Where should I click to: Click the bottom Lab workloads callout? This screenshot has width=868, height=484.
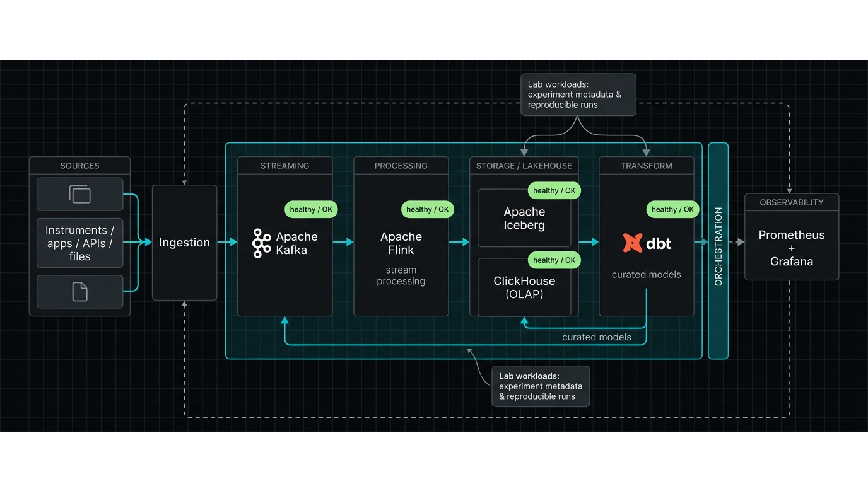coord(541,386)
